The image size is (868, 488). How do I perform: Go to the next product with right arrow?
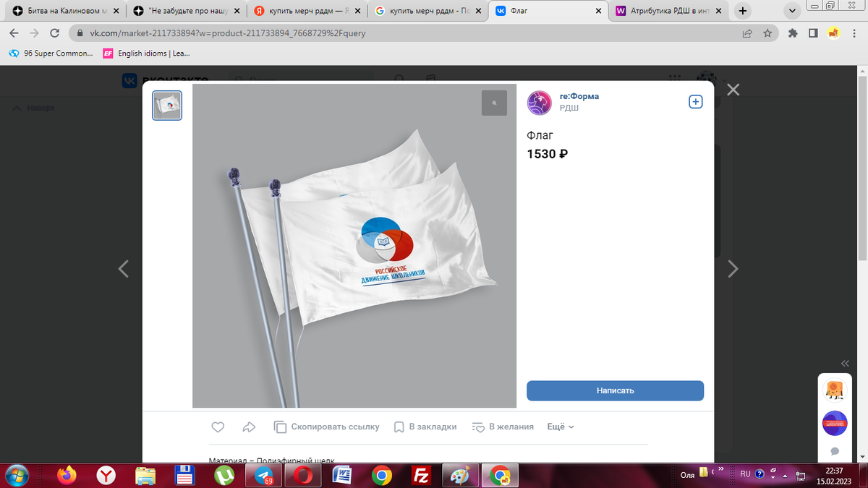click(x=733, y=269)
